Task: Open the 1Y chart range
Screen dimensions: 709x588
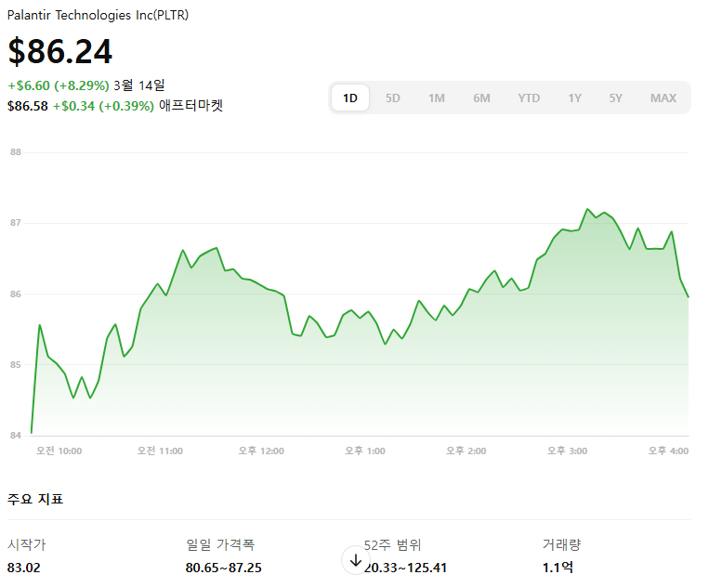Action: pos(574,98)
